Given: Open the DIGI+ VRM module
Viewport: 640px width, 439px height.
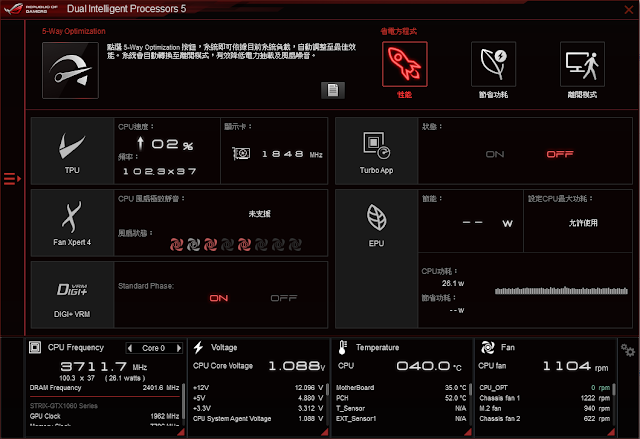Looking at the screenshot, I should point(72,295).
